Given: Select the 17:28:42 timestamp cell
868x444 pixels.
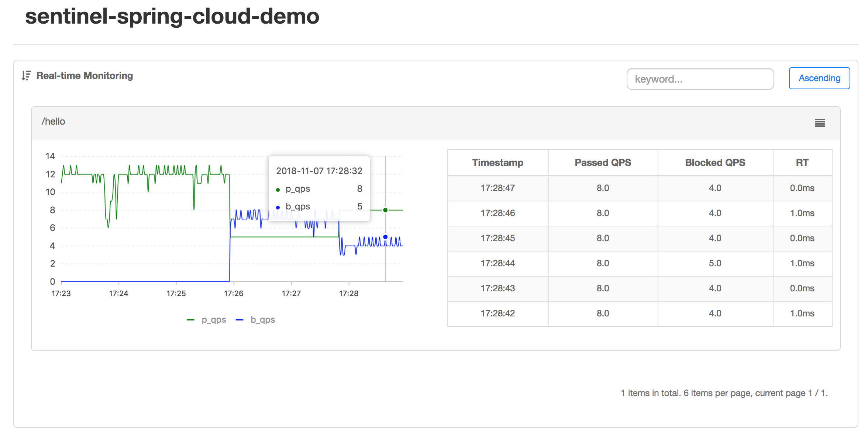Looking at the screenshot, I should (x=498, y=313).
